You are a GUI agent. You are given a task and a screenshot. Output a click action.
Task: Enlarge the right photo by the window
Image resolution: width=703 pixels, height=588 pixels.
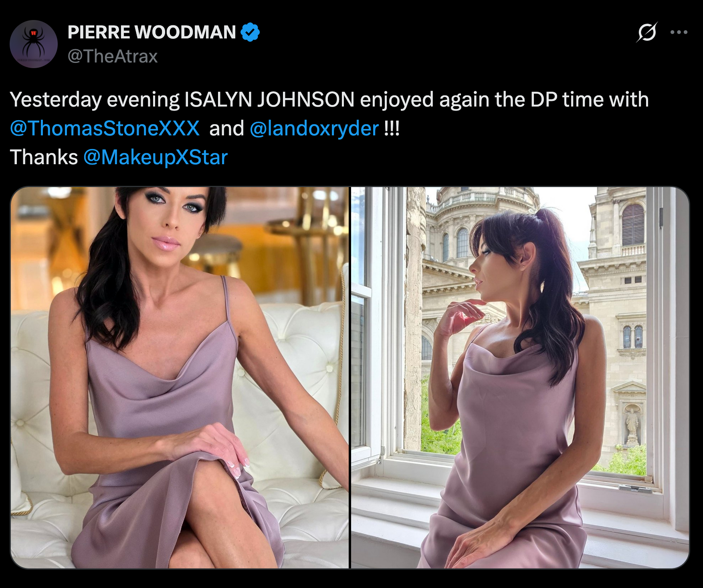tap(520, 377)
